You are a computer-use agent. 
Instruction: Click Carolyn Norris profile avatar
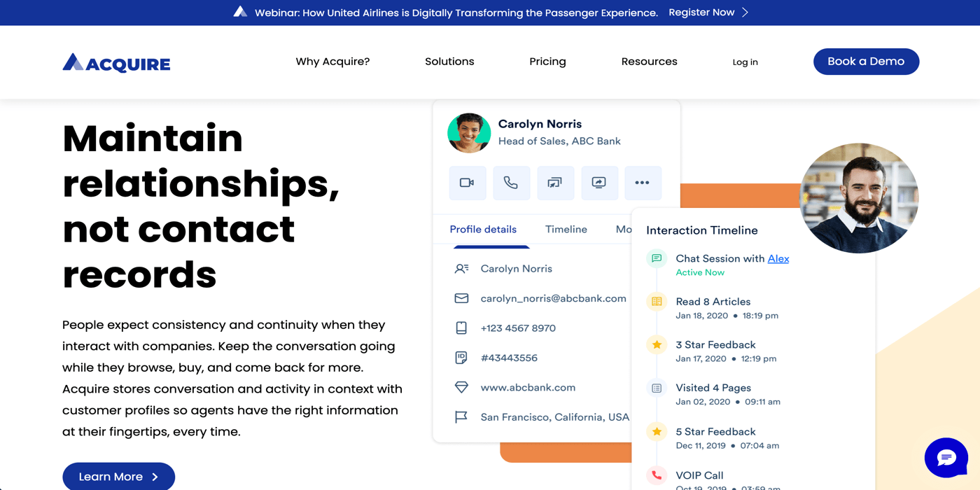(x=469, y=133)
